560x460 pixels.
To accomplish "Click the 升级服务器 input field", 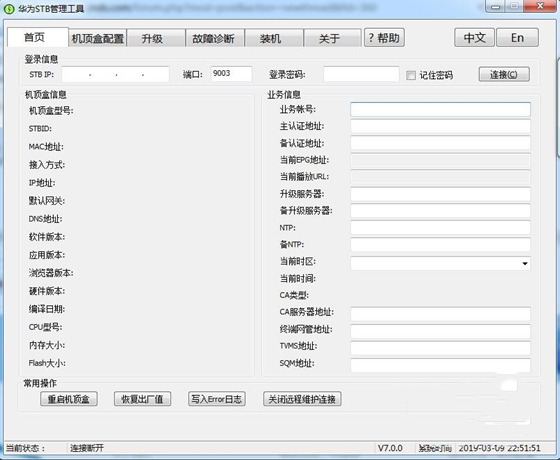I will tap(440, 194).
